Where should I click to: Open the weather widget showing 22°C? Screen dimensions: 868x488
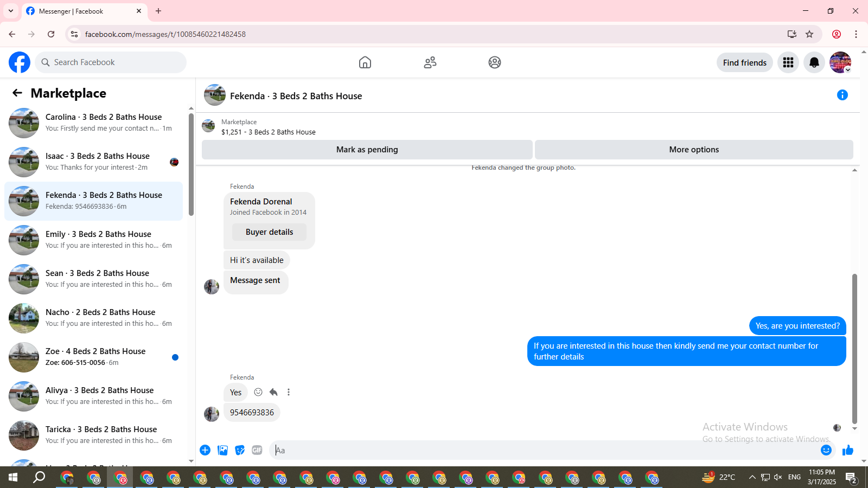[719, 477]
